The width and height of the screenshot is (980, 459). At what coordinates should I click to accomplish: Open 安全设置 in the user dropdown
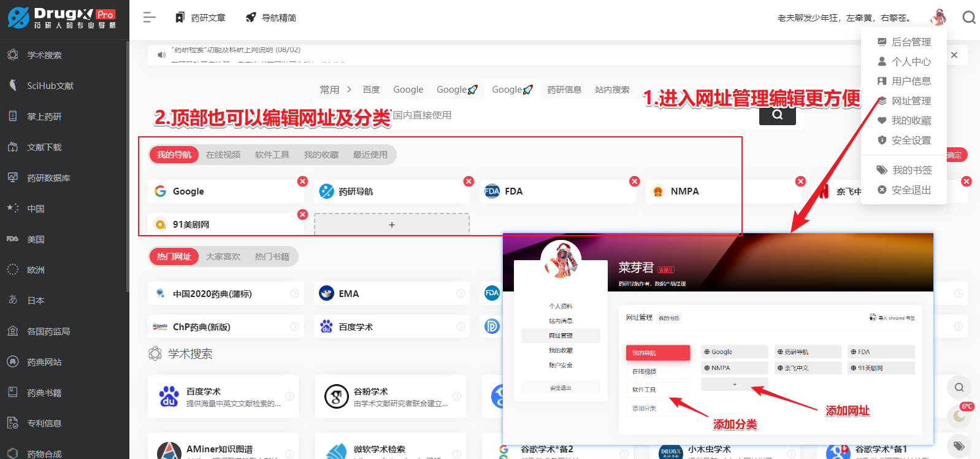[x=904, y=140]
